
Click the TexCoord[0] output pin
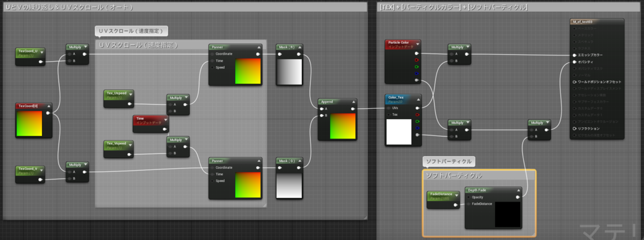pos(48,113)
